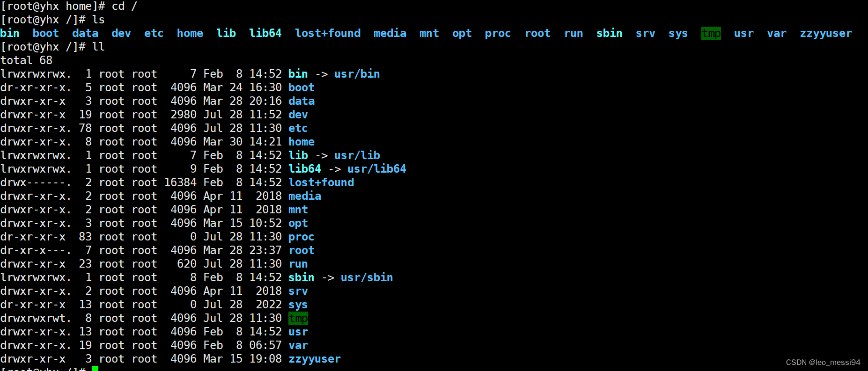
Task: Click the usr/lib64 symlink target
Action: [376, 169]
